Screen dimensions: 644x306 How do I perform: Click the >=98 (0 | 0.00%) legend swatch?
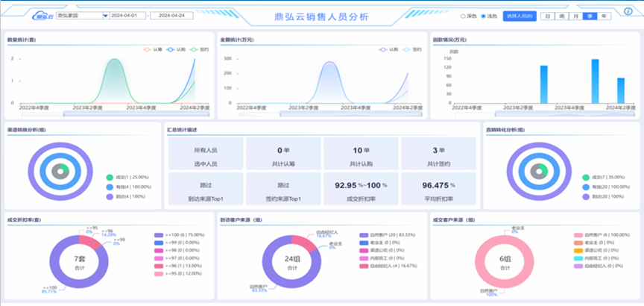click(x=159, y=251)
